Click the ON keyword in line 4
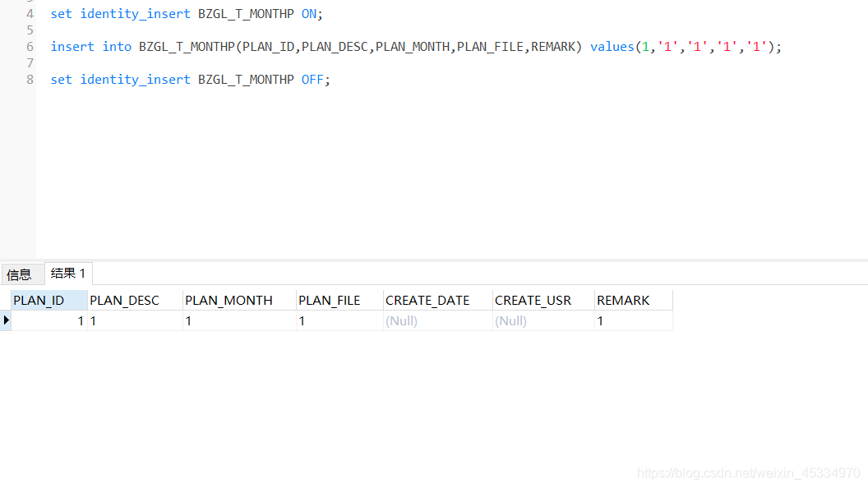 point(309,14)
